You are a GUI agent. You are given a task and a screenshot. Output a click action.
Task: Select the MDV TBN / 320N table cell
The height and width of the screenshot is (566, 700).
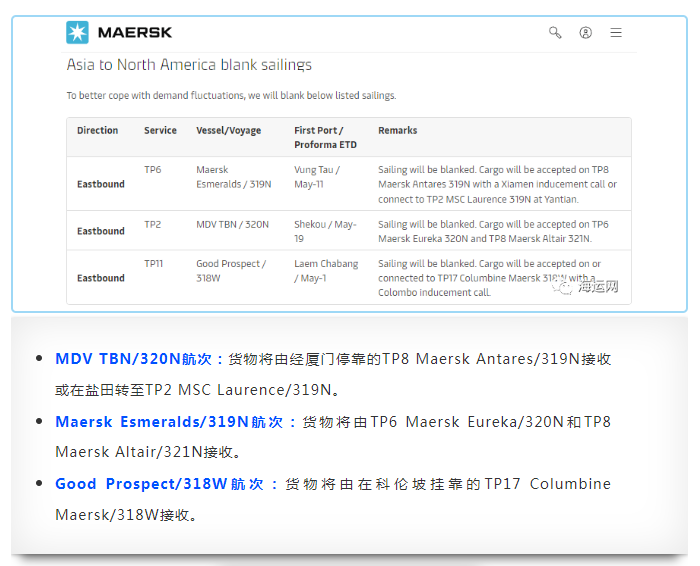(233, 225)
